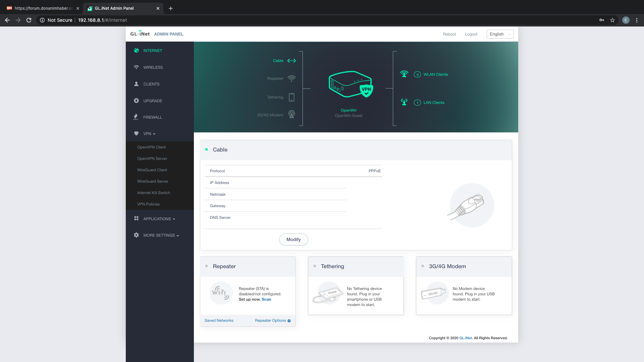This screenshot has height=362, width=644.
Task: Click the Wireless wifi icon in sidebar
Action: pos(136,67)
